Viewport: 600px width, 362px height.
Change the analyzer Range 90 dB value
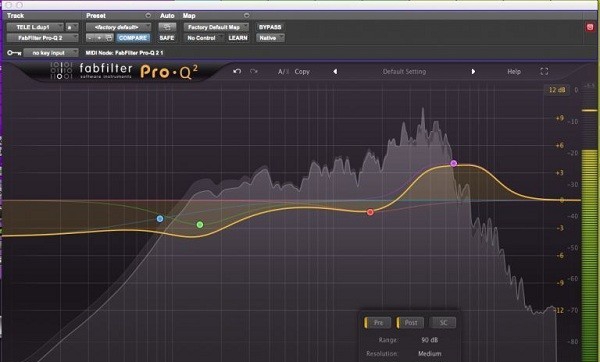[429, 340]
